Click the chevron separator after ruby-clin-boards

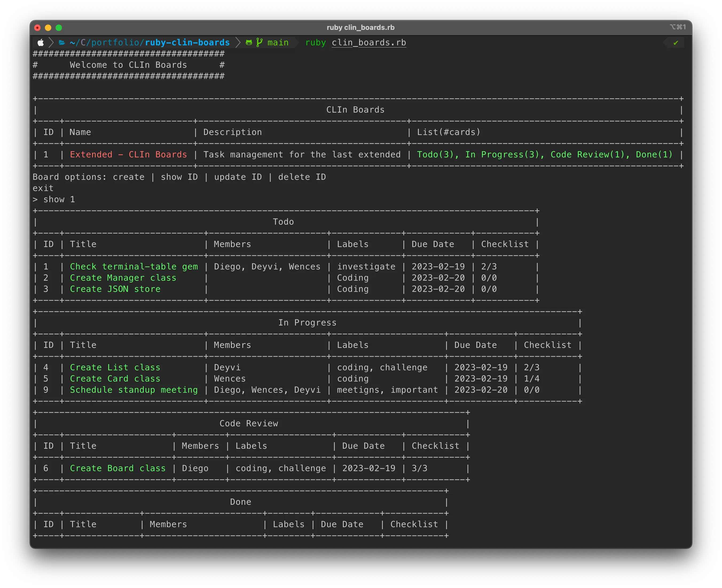[238, 43]
